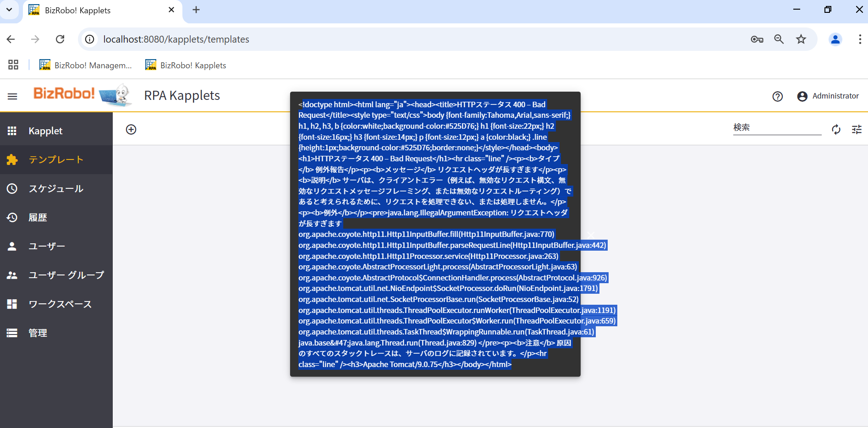
Task: Click the BizRobo! logo
Action: pos(82,94)
